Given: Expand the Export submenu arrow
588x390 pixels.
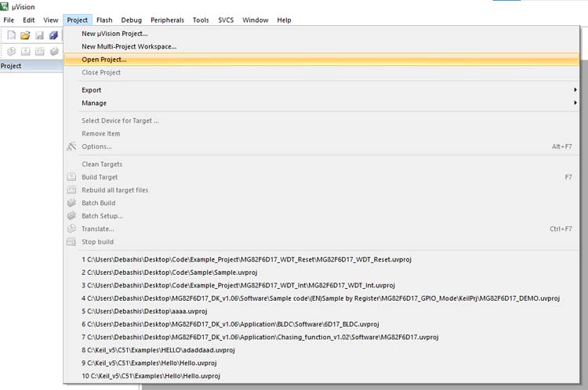Looking at the screenshot, I should click(575, 90).
